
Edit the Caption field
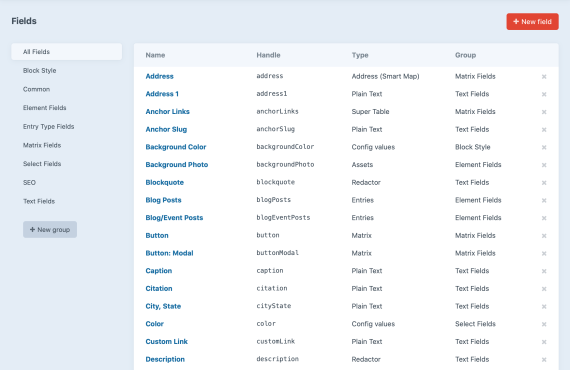158,271
